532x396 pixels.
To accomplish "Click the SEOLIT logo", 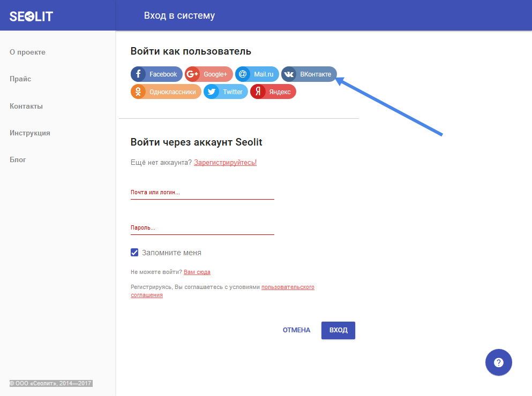I will (32, 16).
